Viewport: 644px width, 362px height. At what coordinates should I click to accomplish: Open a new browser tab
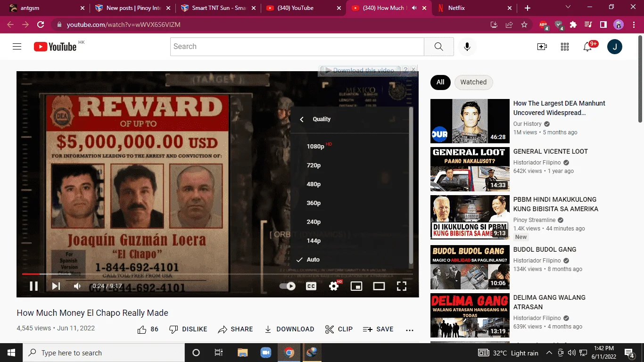click(528, 8)
